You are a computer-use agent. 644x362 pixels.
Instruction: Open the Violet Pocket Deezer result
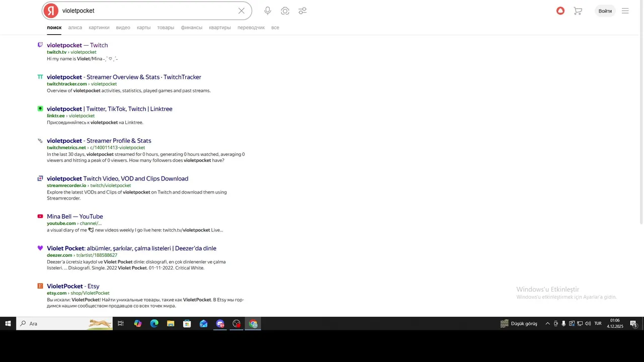coord(131,248)
